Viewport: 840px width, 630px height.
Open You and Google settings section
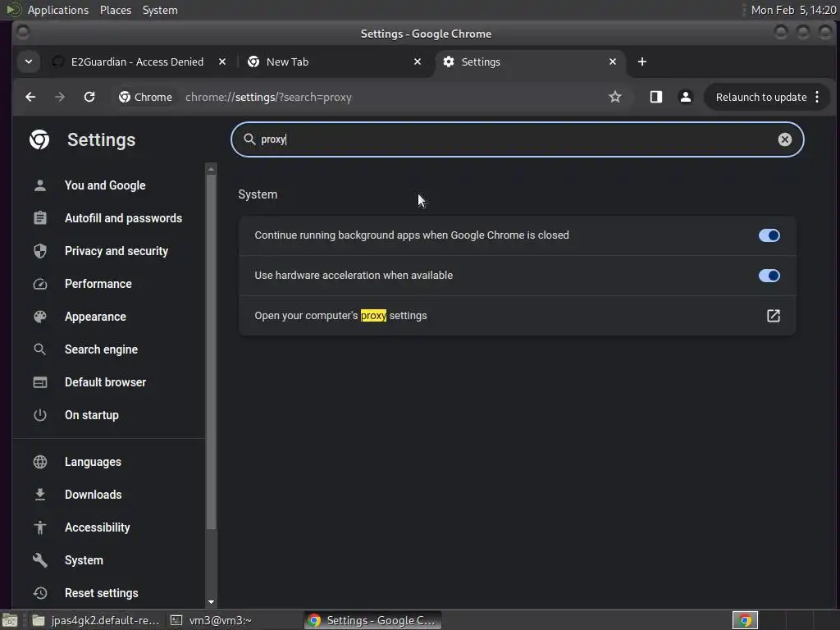[x=105, y=185]
